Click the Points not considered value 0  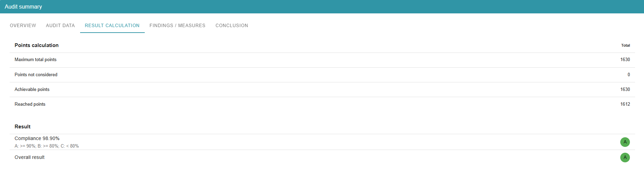[x=629, y=75]
